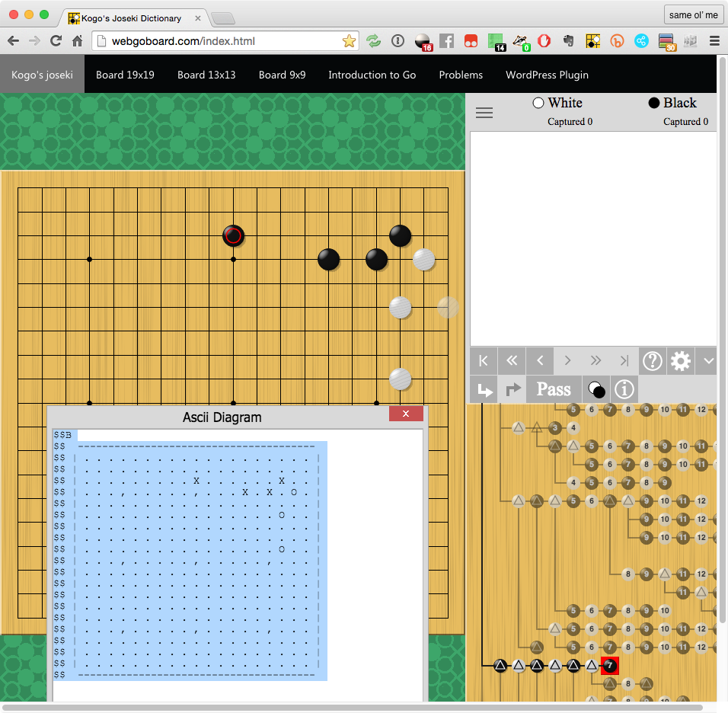This screenshot has width=728, height=713.
Task: Switch to the Problems menu item
Action: click(461, 75)
